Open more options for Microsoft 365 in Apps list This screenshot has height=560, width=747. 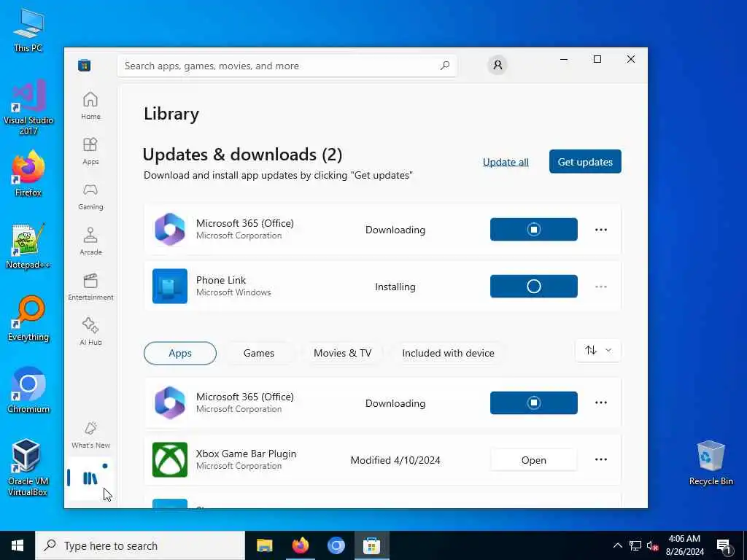point(601,402)
